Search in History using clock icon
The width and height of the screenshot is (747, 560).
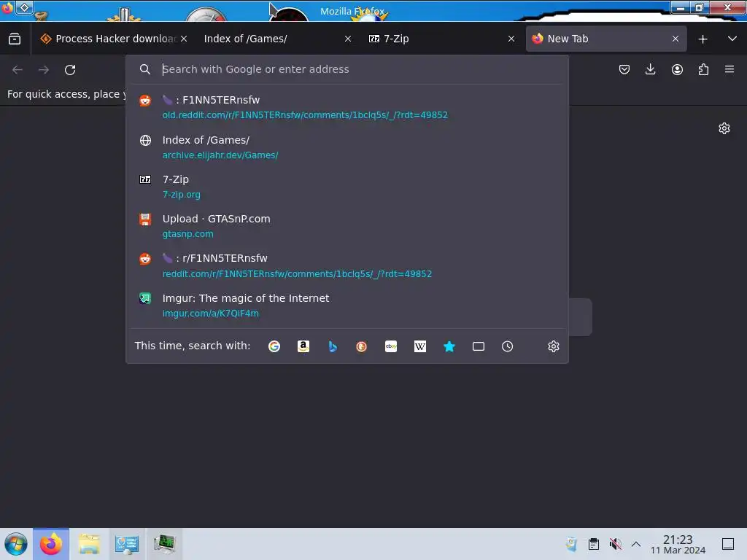click(508, 346)
